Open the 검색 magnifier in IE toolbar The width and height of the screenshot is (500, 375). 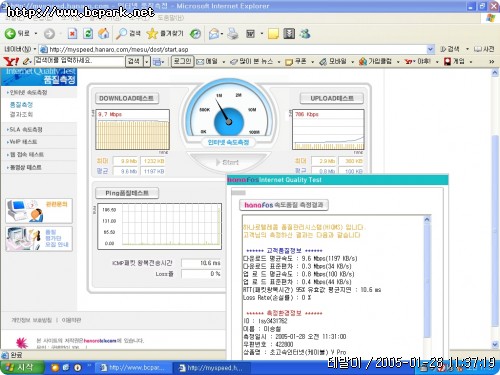(128, 33)
